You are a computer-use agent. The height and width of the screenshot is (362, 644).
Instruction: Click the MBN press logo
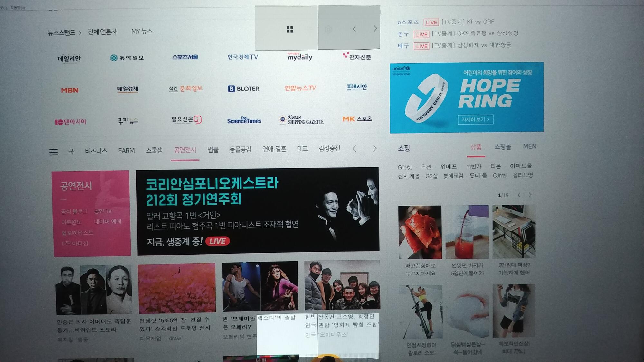70,90
